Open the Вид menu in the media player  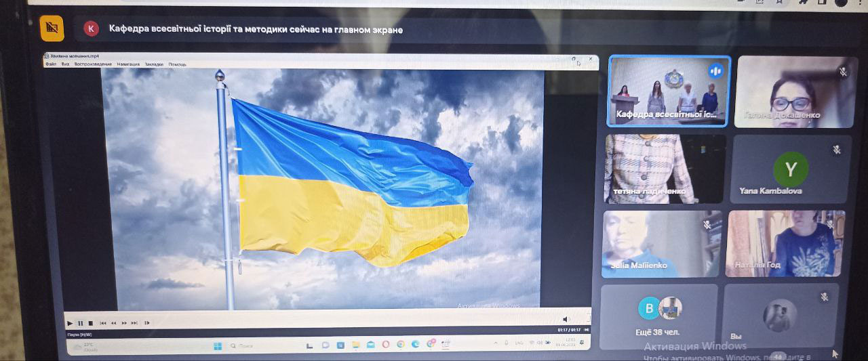66,64
